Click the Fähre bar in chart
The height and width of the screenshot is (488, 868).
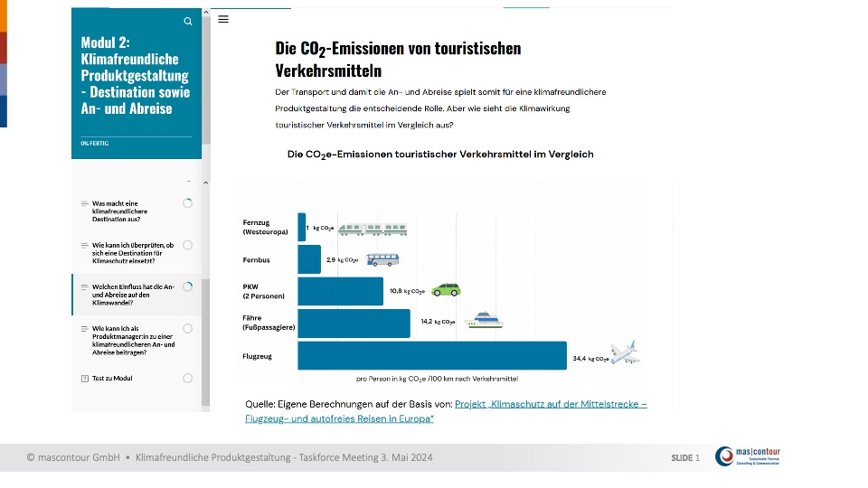pos(354,324)
